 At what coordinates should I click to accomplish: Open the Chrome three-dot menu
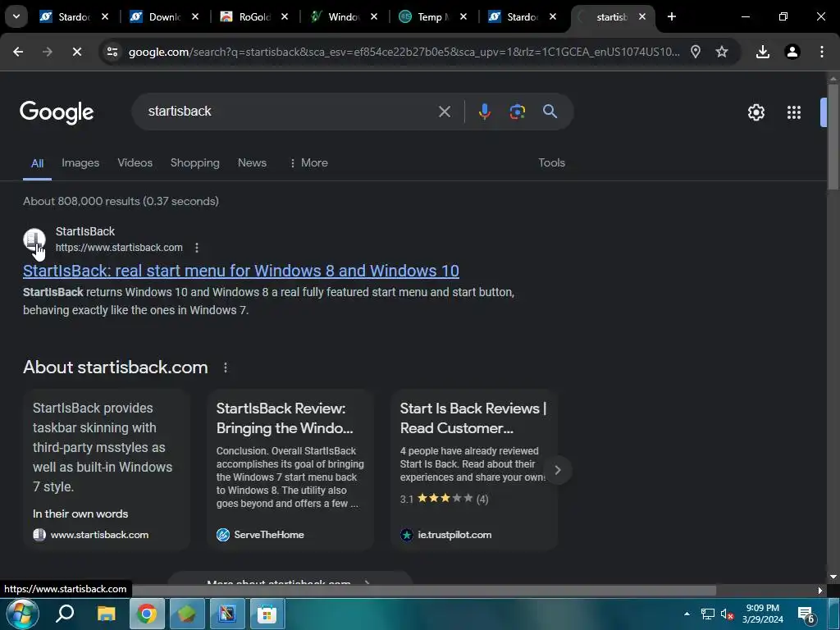pos(821,52)
